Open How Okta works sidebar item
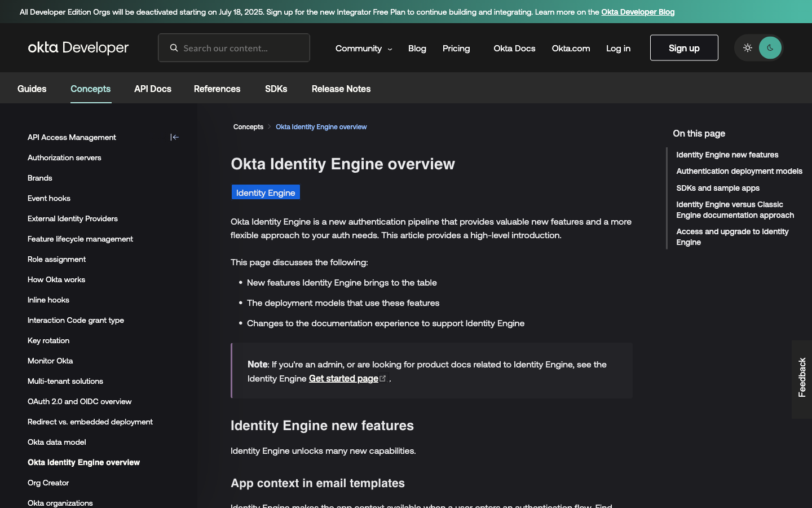812x508 pixels. [56, 279]
